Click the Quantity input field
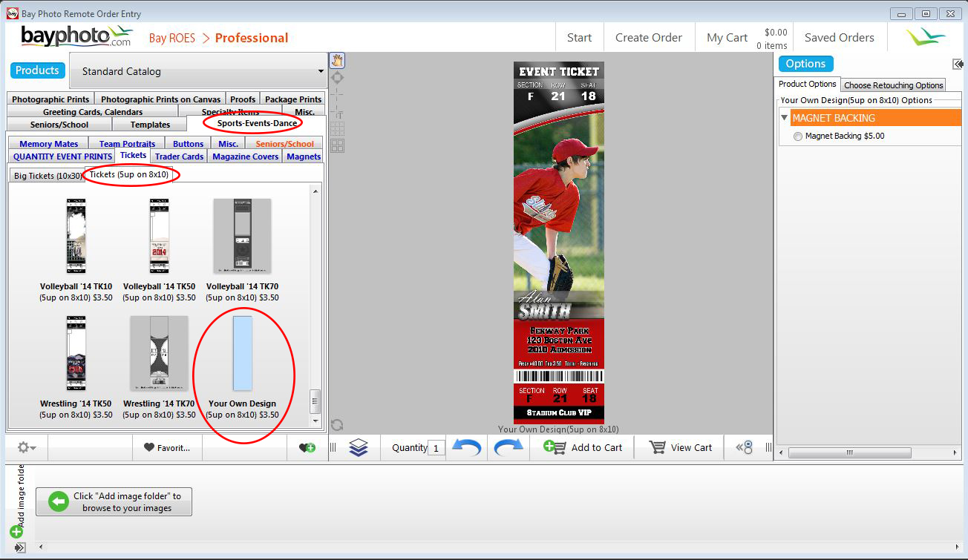The width and height of the screenshot is (968, 560). (436, 448)
